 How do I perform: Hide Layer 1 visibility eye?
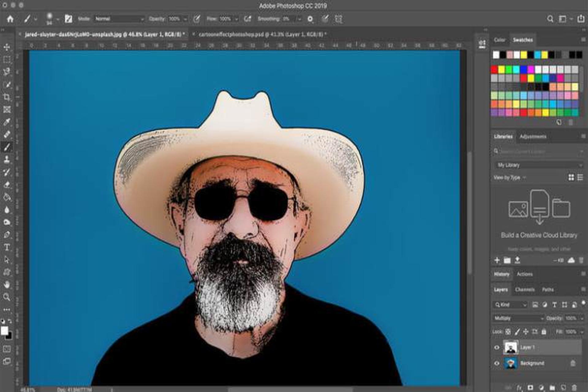[497, 348]
